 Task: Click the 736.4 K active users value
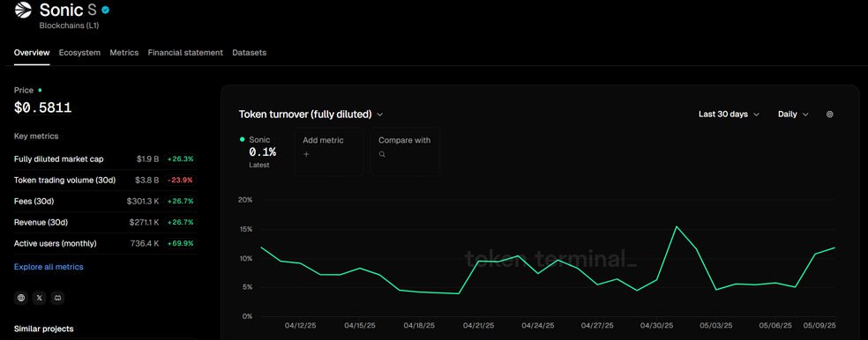pos(144,243)
